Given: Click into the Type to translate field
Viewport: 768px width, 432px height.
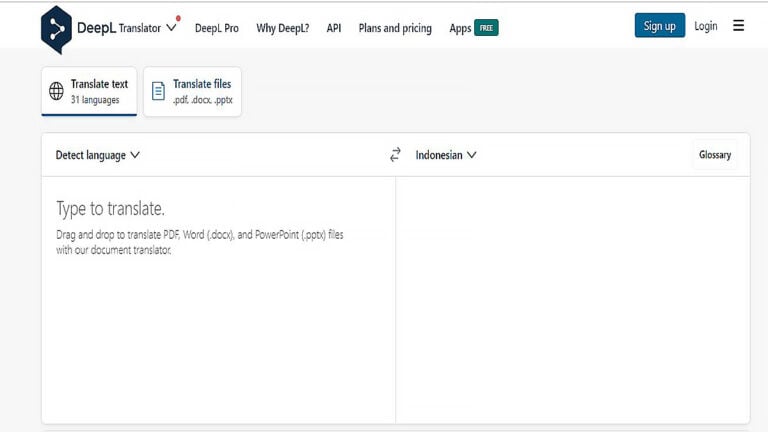Looking at the screenshot, I should 218,300.
